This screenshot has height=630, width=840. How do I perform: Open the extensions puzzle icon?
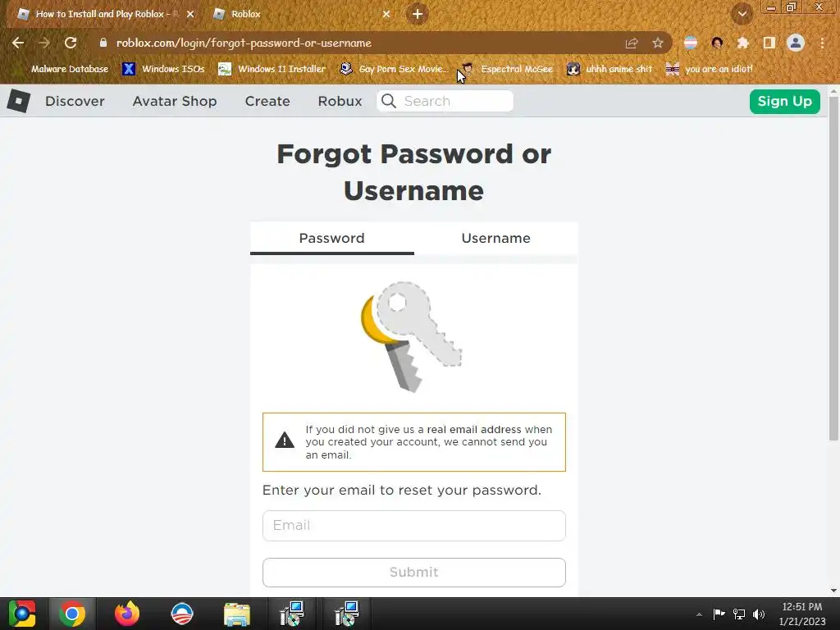click(743, 43)
